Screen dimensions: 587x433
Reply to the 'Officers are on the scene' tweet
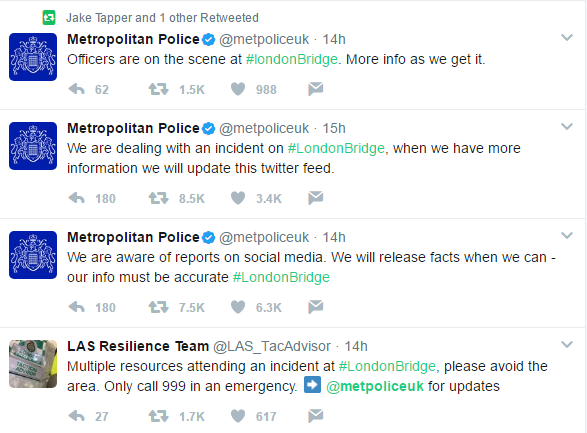(x=77, y=89)
